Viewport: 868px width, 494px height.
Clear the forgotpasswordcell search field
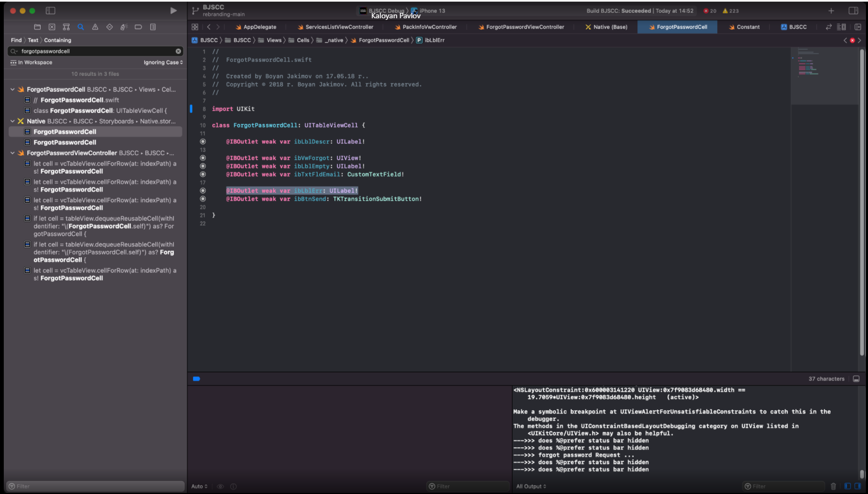click(x=178, y=51)
